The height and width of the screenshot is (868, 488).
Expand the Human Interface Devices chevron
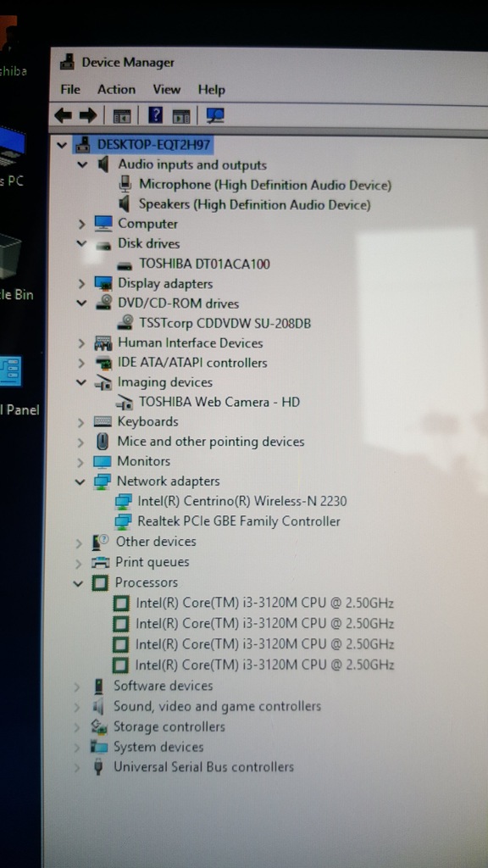coord(82,343)
